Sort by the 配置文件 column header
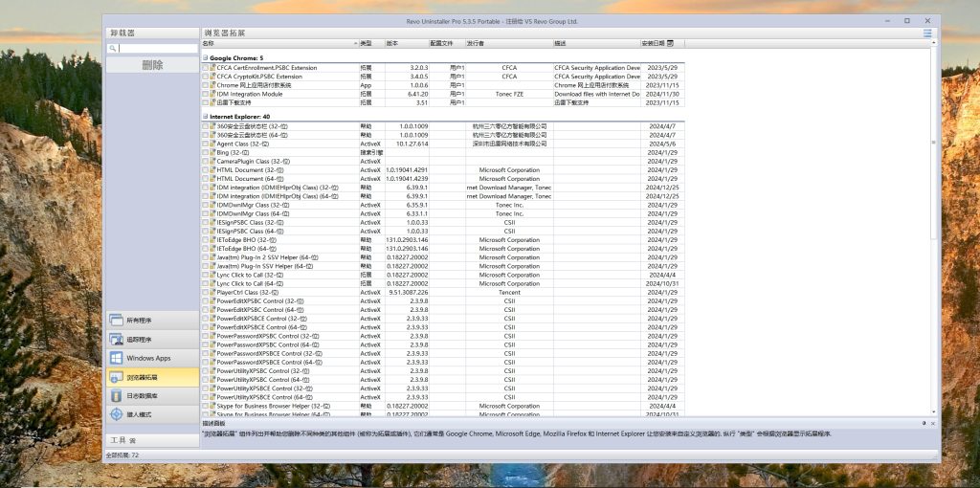This screenshot has height=488, width=980. (x=447, y=43)
